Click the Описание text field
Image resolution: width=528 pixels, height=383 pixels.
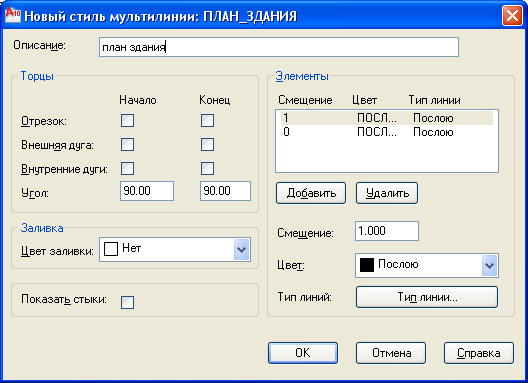click(279, 47)
